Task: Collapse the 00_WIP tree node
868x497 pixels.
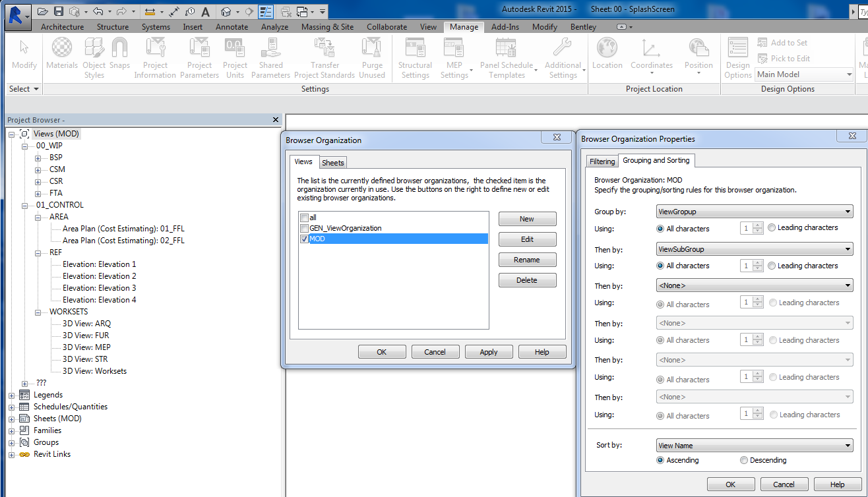Action: 25,146
